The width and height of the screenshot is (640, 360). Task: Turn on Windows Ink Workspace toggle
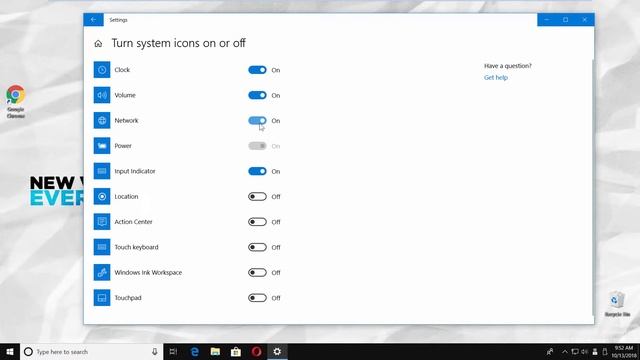pyautogui.click(x=257, y=272)
